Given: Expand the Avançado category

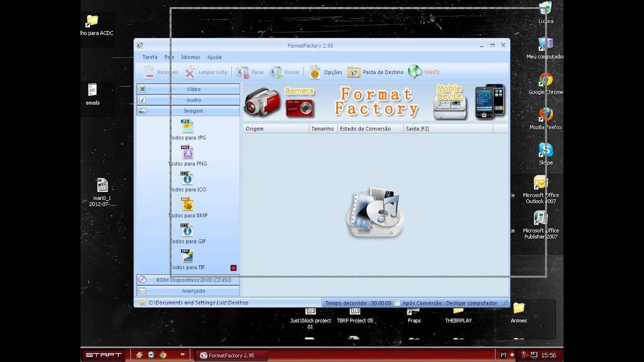Looking at the screenshot, I should (x=188, y=291).
